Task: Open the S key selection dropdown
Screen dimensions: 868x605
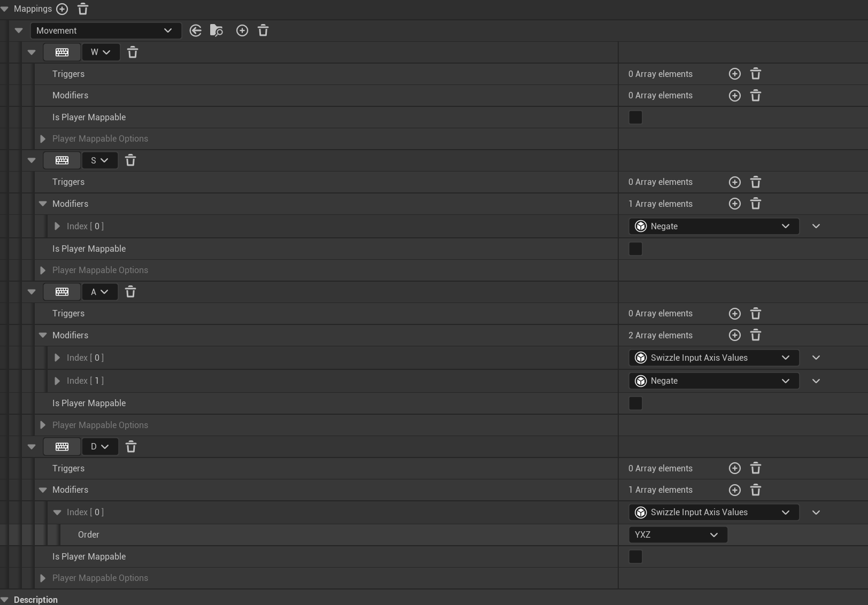Action: 99,160
